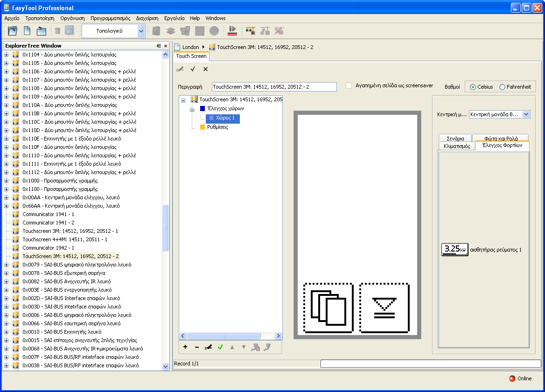Viewport: 545px width, 392px height.
Task: Click the page tree scroll-right arrow
Action: tap(278, 336)
